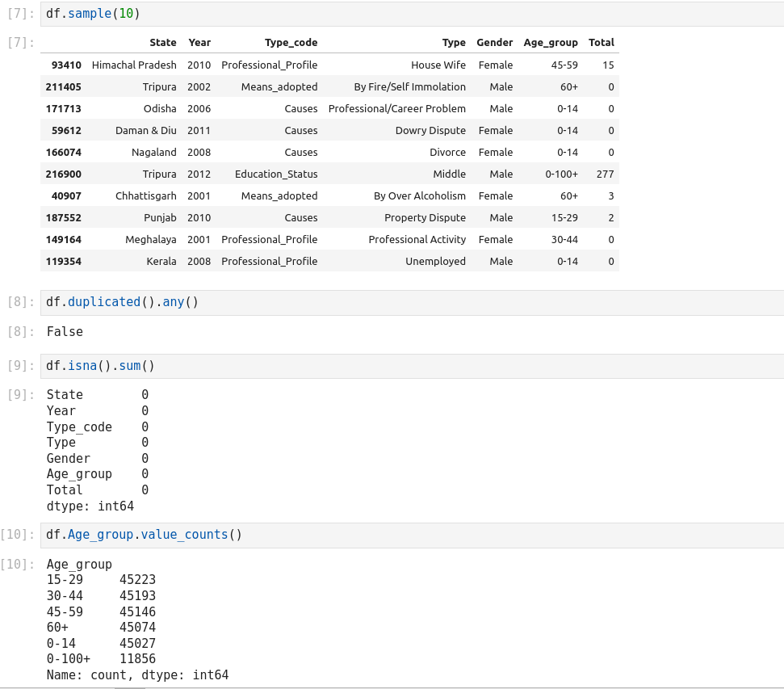This screenshot has width=784, height=689.
Task: Click the Total column header
Action: (x=601, y=43)
